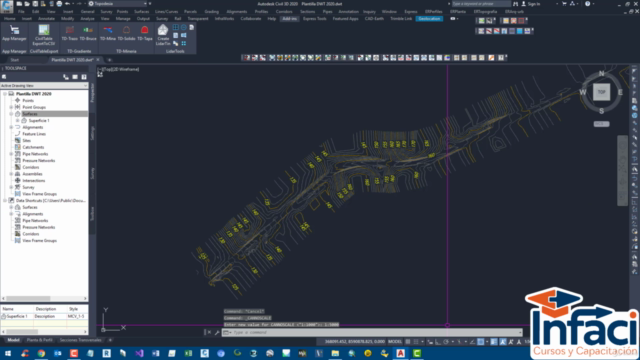Click the Windows Start button
The image size is (640, 360).
click(8, 353)
